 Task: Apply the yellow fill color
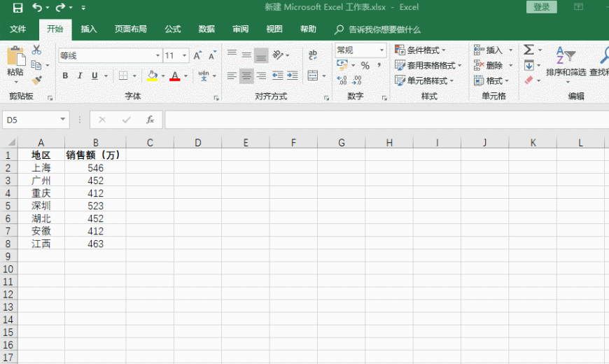tap(153, 76)
